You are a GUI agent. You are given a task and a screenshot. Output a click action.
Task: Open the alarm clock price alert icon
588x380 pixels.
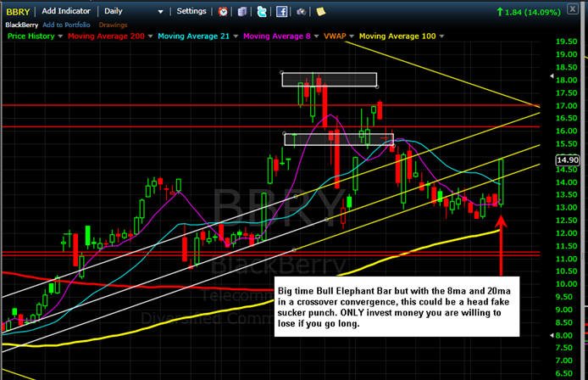click(223, 12)
